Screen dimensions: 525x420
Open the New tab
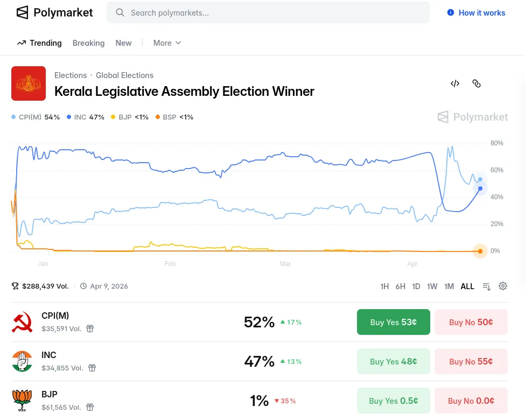(123, 43)
